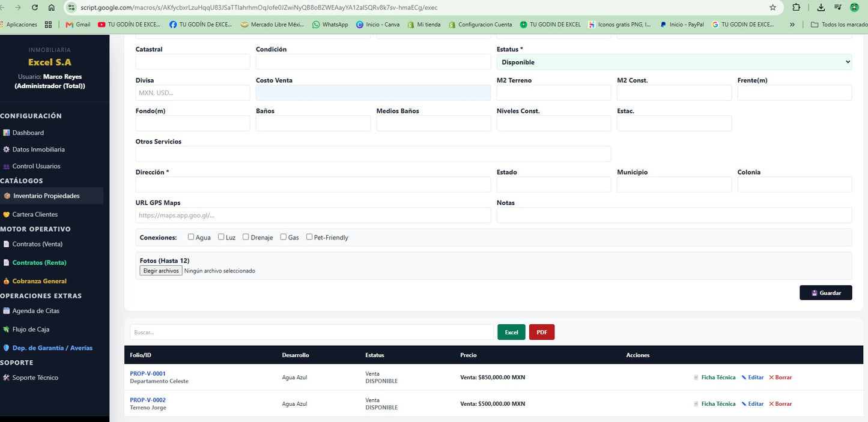Focus the Buscar search field
Viewport: 868px width, 422px height.
pyautogui.click(x=312, y=332)
